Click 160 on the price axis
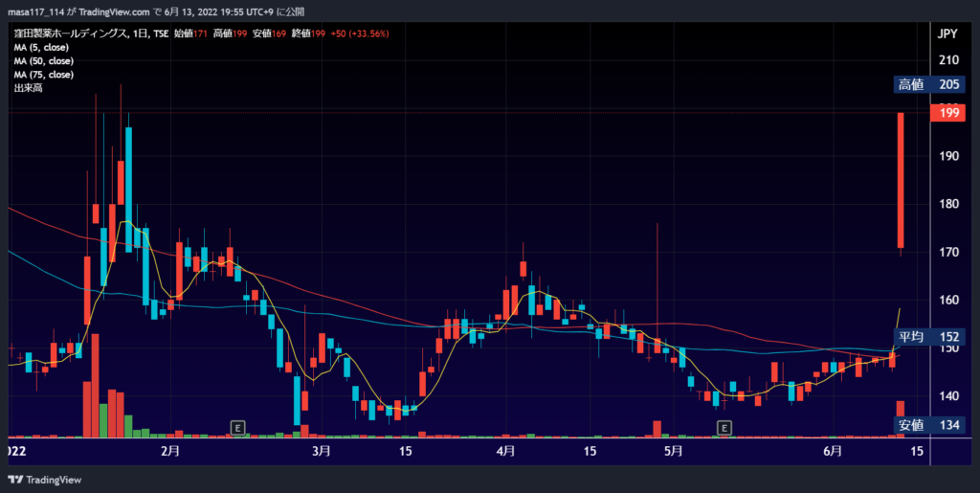This screenshot has width=980, height=493. click(x=948, y=300)
